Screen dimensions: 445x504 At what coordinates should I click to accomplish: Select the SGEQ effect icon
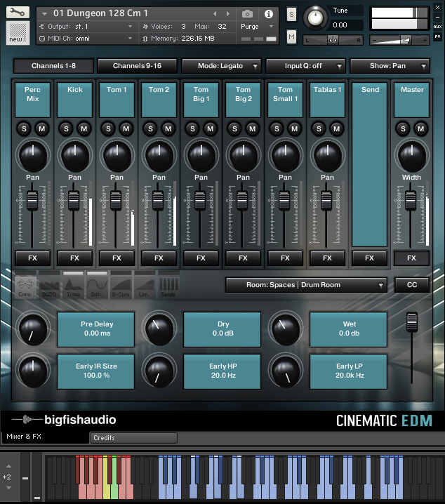49,285
